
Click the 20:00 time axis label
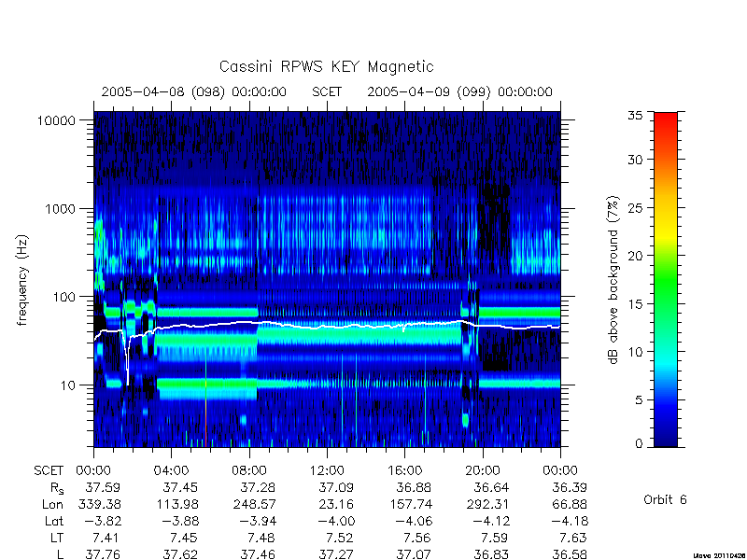pyautogui.click(x=483, y=471)
